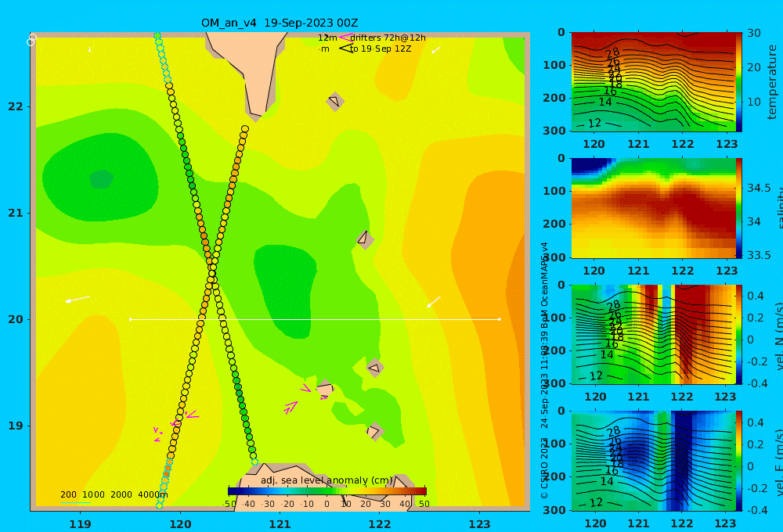Screen dimensions: 783x532
Task: Click the white current arrow near the map's top-right
Action: [436, 49]
